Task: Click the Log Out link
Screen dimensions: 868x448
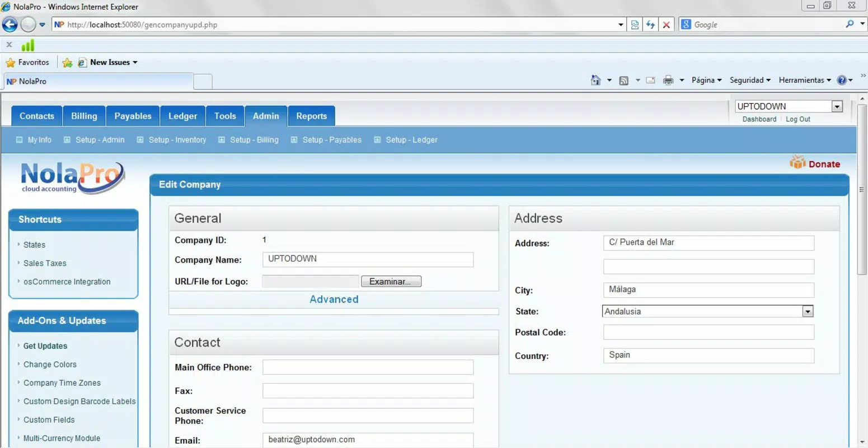Action: [x=797, y=119]
